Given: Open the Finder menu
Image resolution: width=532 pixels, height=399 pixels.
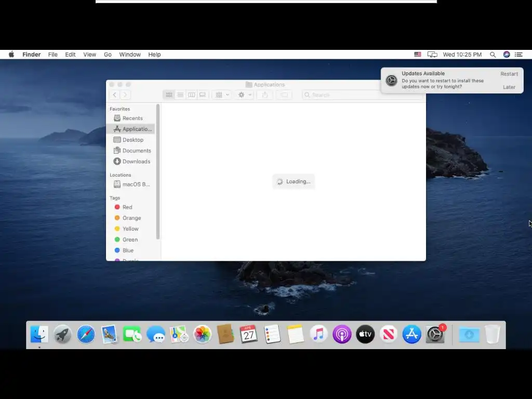Looking at the screenshot, I should tap(32, 54).
